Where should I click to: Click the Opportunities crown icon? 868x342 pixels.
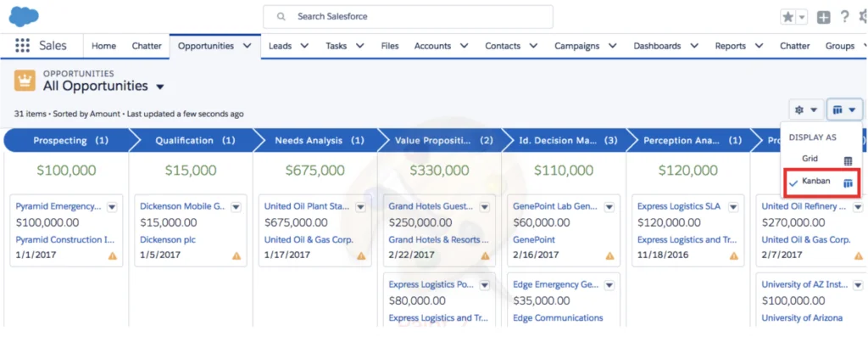point(25,81)
